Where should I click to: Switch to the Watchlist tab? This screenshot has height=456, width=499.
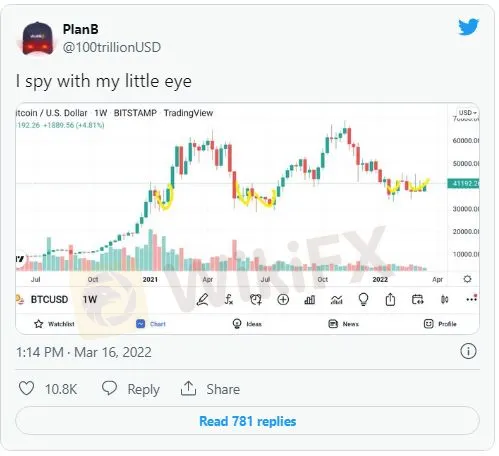pyautogui.click(x=54, y=324)
